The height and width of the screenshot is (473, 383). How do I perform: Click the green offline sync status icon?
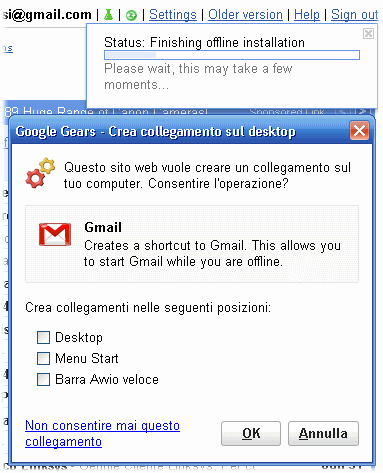click(x=131, y=15)
